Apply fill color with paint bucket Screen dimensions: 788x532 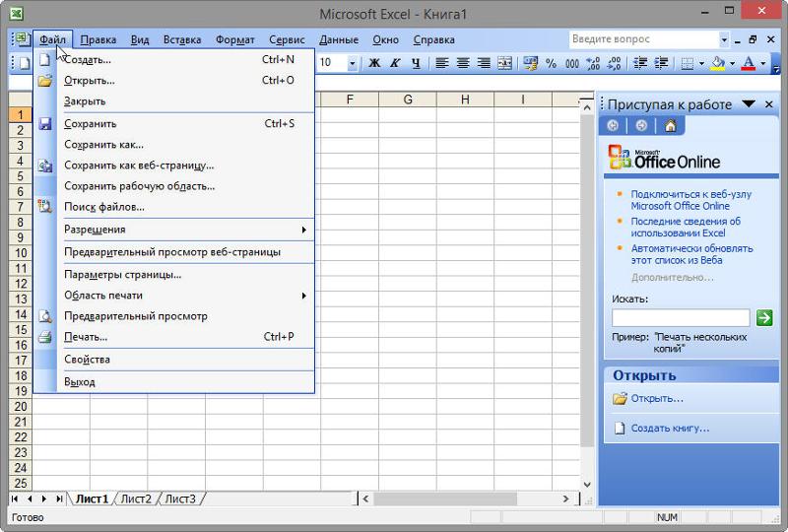718,63
